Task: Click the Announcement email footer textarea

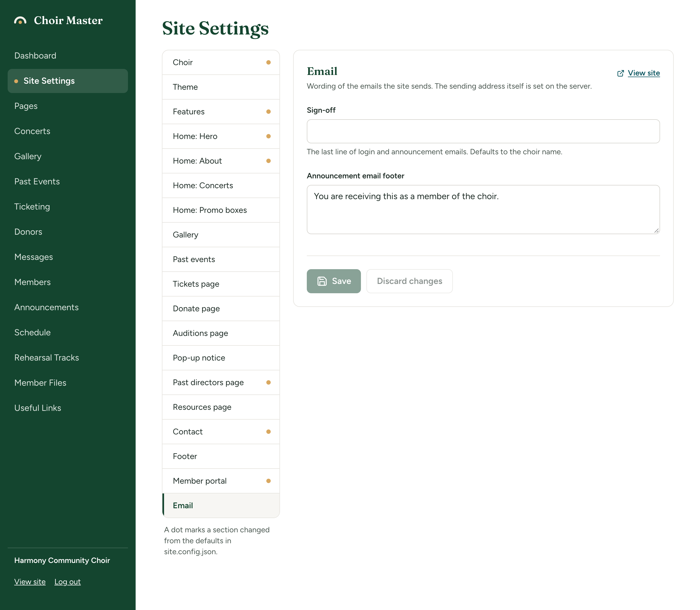Action: click(483, 210)
